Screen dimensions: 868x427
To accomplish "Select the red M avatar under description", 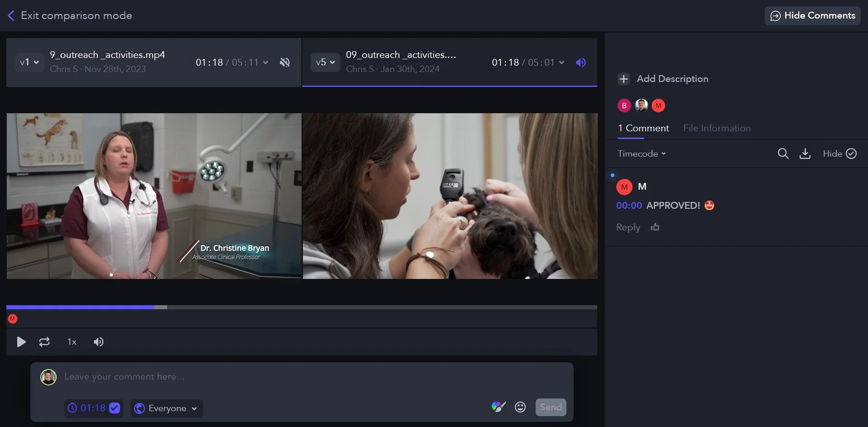I will (x=658, y=106).
